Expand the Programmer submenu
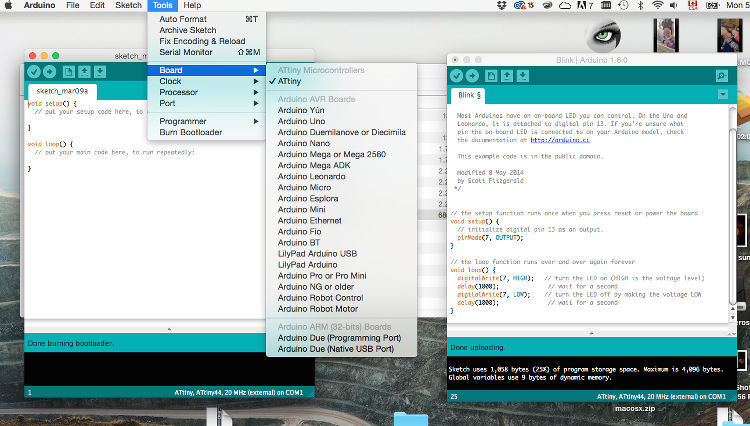This screenshot has width=750, height=426. 207,121
